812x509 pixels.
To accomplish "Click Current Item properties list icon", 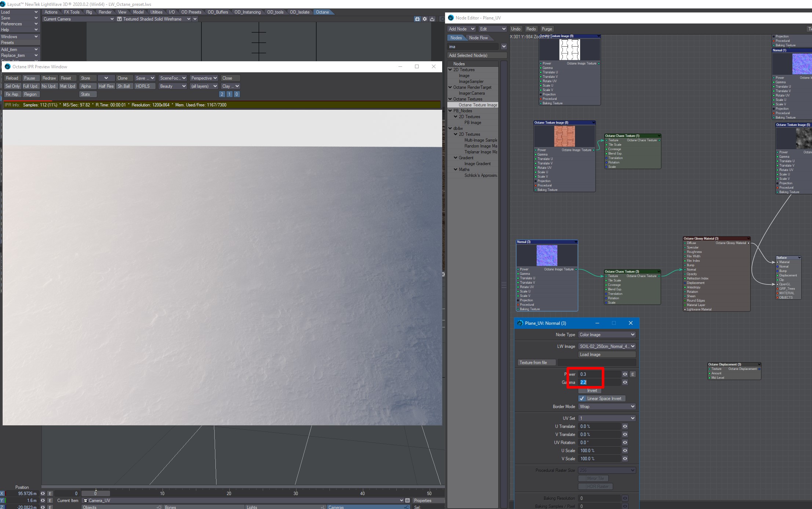I will point(407,501).
